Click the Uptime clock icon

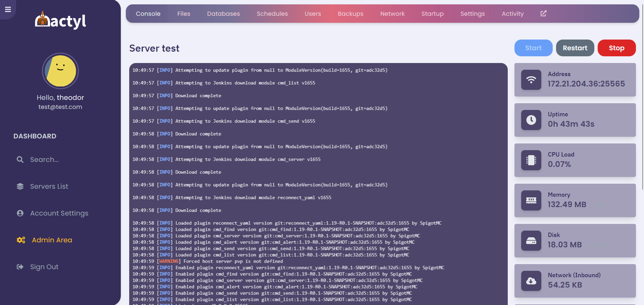pos(531,120)
